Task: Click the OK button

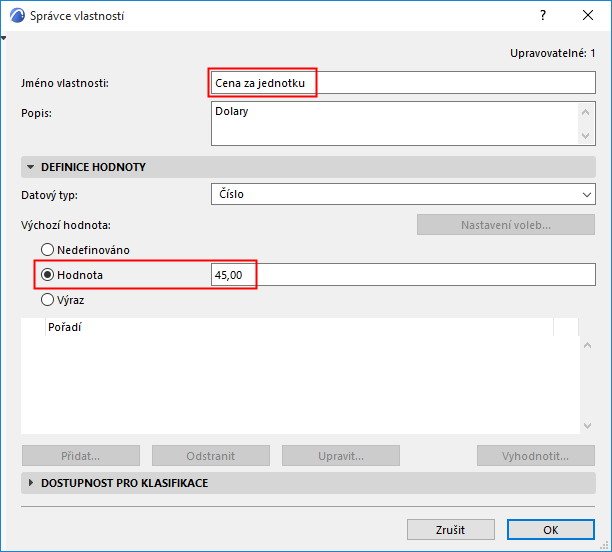Action: click(551, 529)
